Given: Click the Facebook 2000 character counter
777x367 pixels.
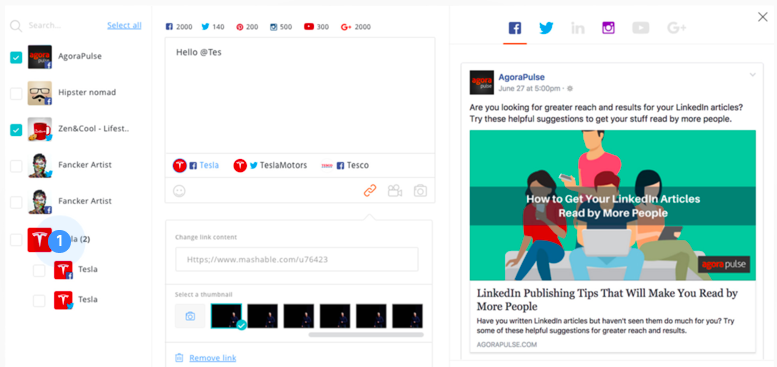Looking at the screenshot, I should pos(179,27).
